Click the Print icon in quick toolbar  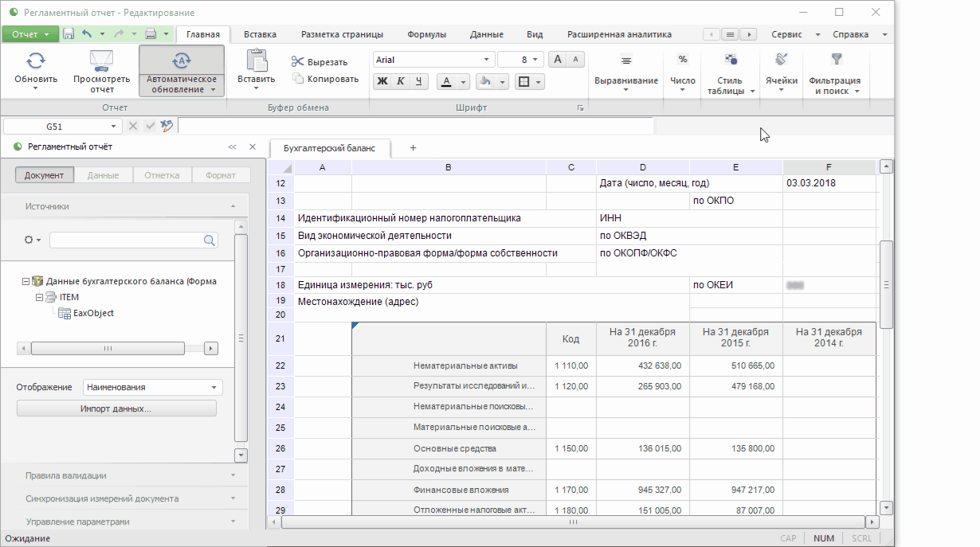pyautogui.click(x=151, y=34)
